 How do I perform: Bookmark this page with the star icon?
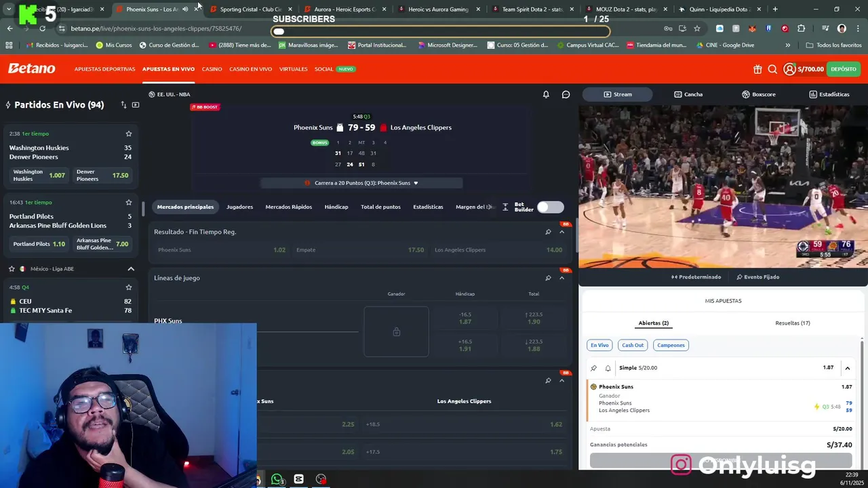click(696, 28)
